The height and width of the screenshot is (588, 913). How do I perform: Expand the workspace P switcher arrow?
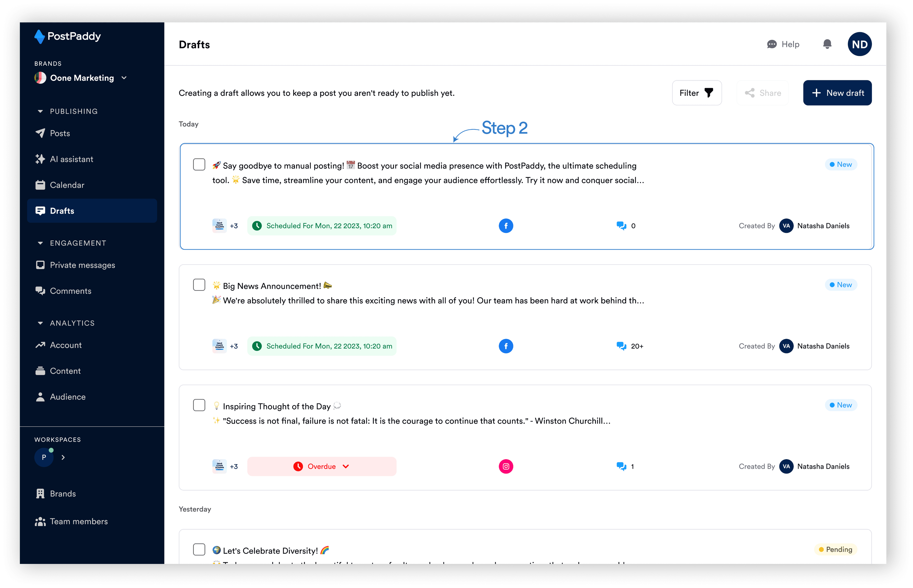(x=63, y=457)
